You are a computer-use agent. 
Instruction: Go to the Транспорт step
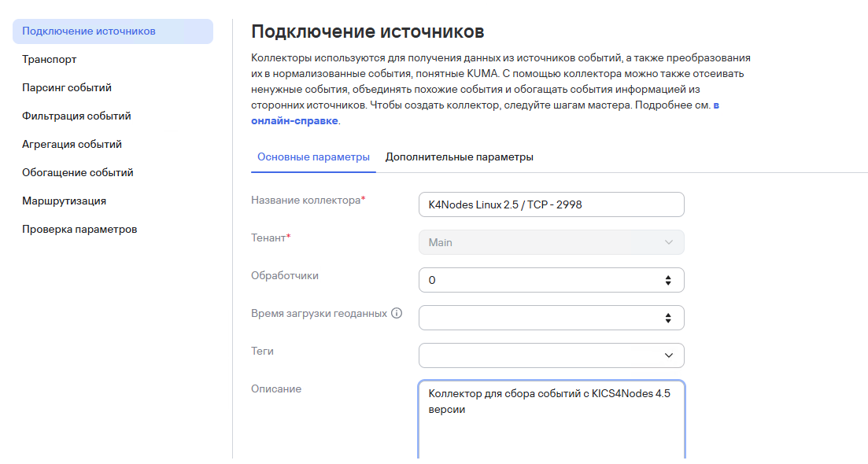[x=50, y=59]
